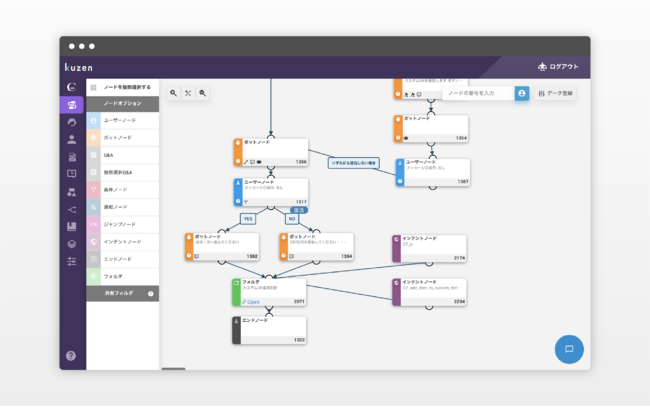Click comment icon on bot node 1384
650x407 pixels.
point(291,257)
